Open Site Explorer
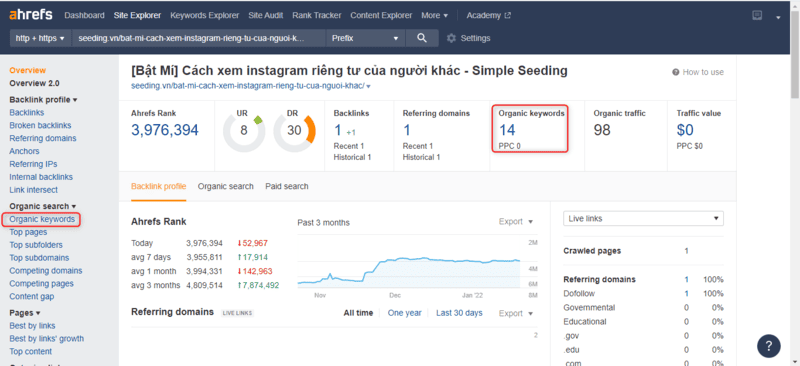 pyautogui.click(x=137, y=15)
